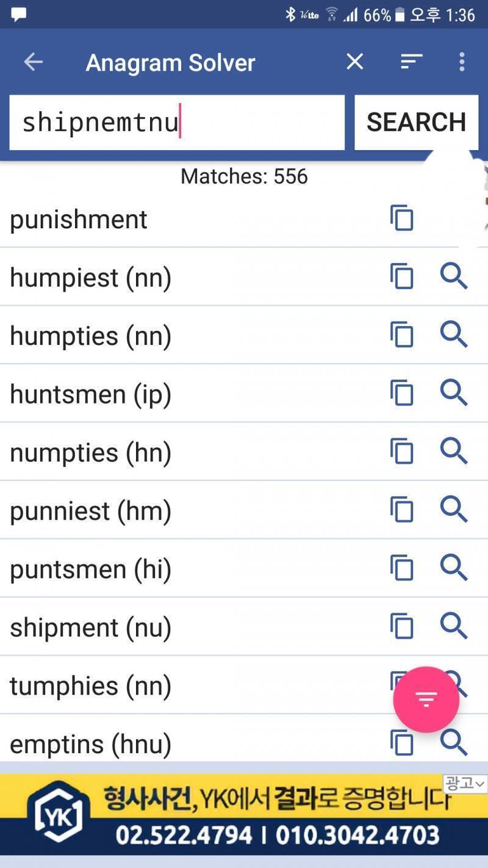Click the SEARCH button
Image resolution: width=488 pixels, height=868 pixels.
(x=416, y=122)
